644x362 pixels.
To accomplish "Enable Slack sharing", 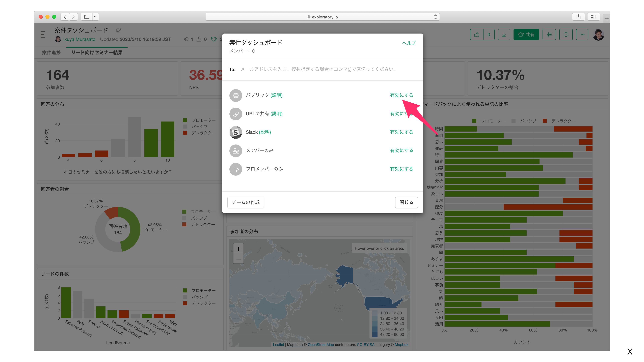I will click(x=401, y=132).
